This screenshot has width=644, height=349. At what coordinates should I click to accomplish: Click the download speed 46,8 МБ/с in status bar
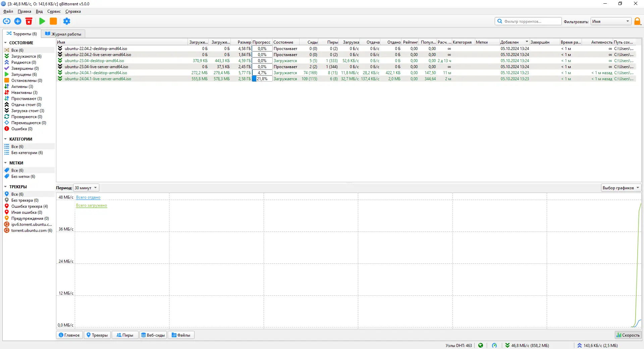pyautogui.click(x=527, y=345)
